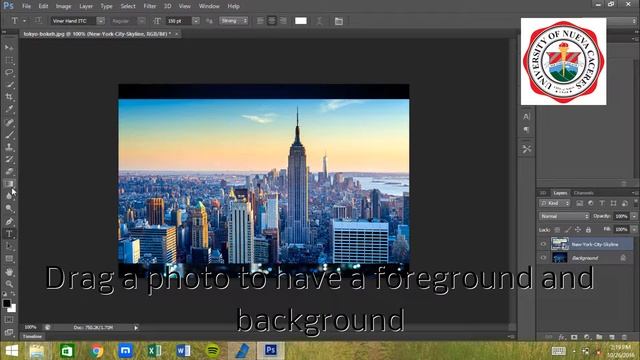Toggle Character and Paragraph panels button
640x360 pixels.
(338, 21)
